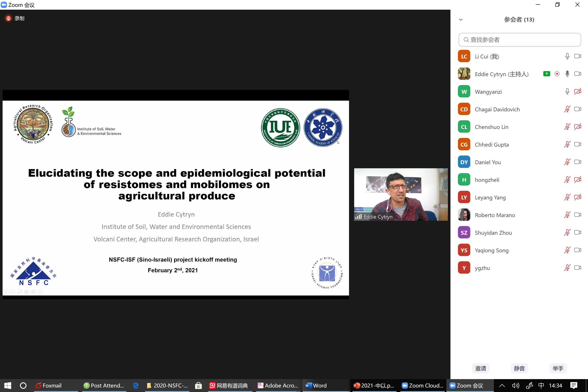Click the red recording dot at top-left

pos(9,18)
